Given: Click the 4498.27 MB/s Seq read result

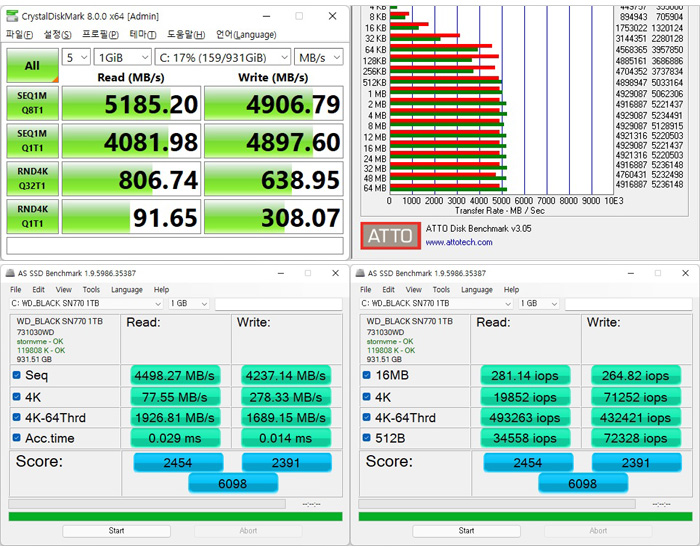Looking at the screenshot, I should (x=175, y=375).
